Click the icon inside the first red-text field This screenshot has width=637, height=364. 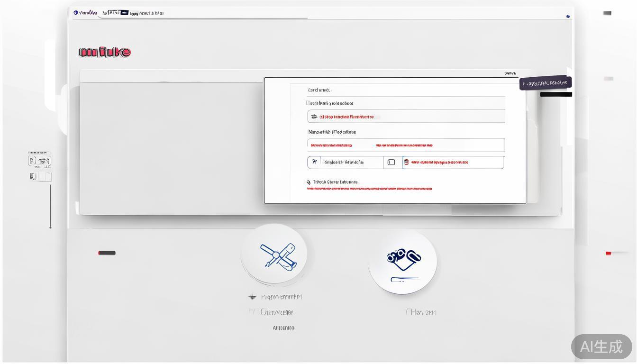314,117
